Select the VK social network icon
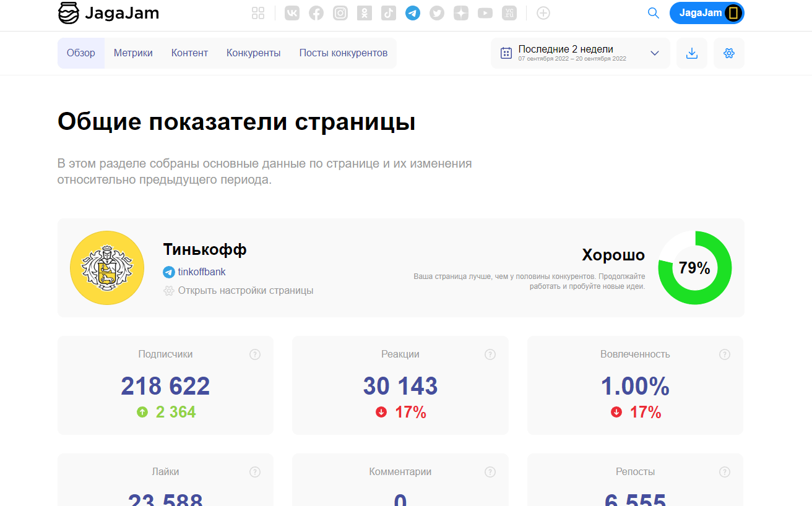Screen dimensions: 812x506 (x=292, y=13)
